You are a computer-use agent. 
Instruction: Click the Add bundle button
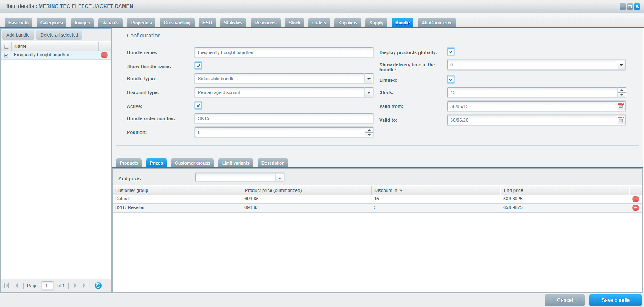coord(18,35)
